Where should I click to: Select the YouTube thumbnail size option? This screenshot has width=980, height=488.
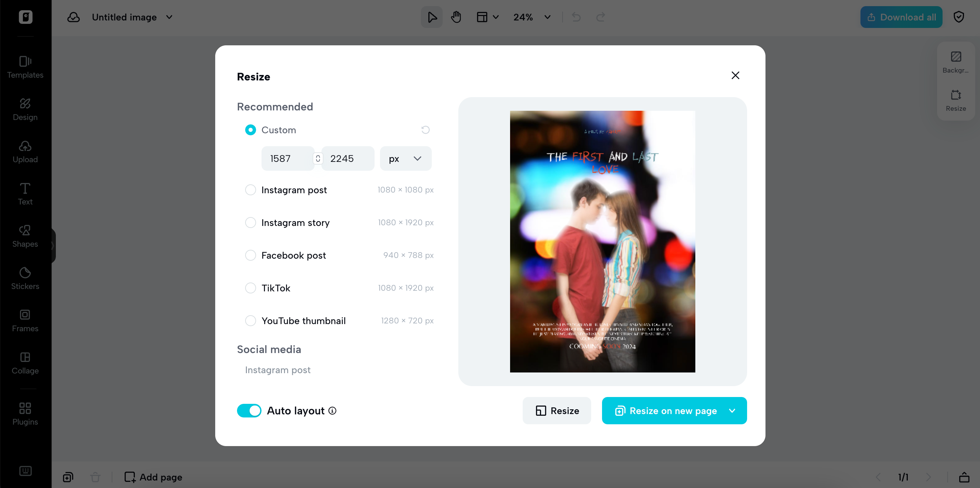(250, 321)
